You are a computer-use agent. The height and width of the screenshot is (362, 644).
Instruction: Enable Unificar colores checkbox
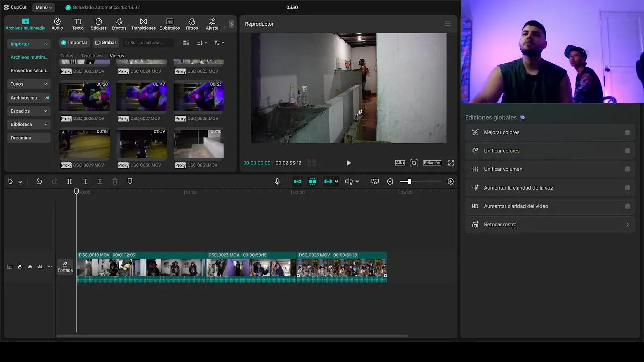[627, 151]
